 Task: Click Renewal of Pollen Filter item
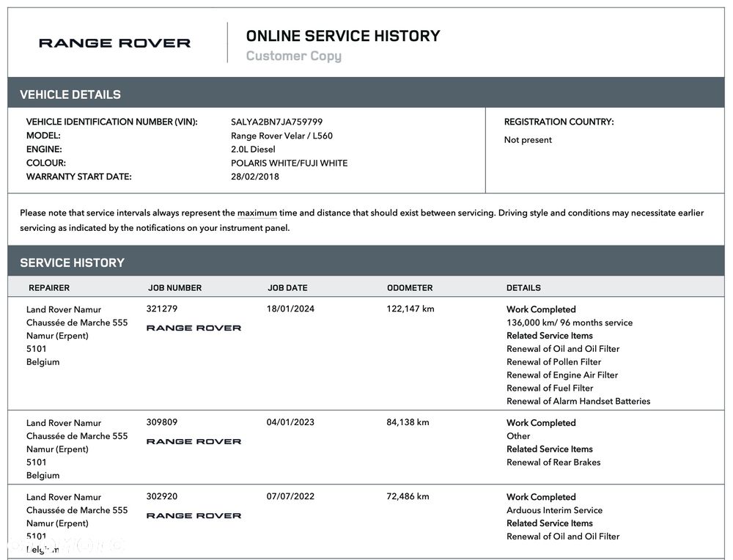coord(553,362)
